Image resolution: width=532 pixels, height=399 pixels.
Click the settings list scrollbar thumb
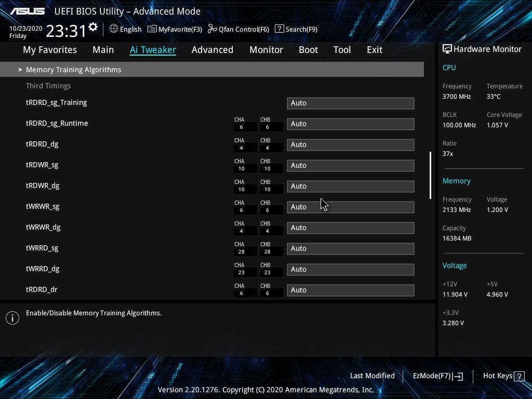[x=430, y=175]
